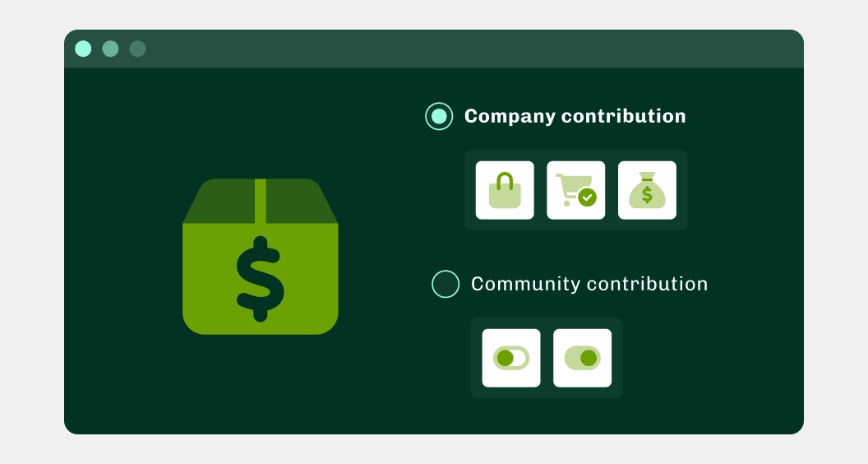Viewport: 868px width, 464px height.
Task: Select the Community contribution radio button
Action: tap(446, 284)
